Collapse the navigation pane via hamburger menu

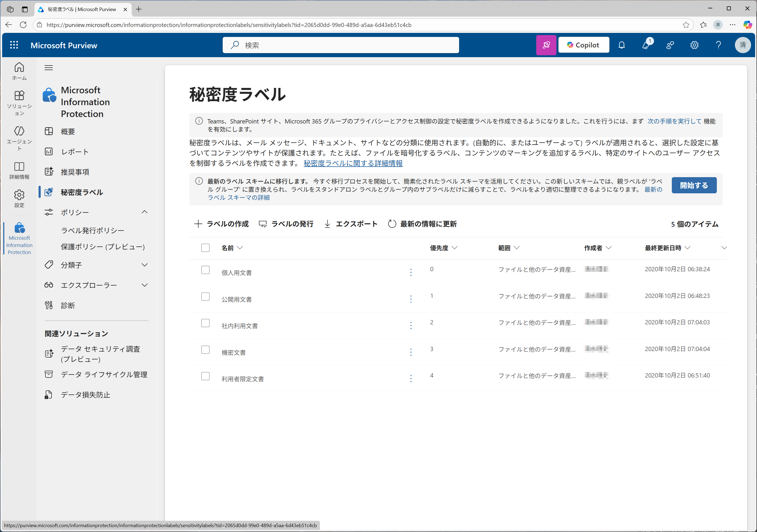[x=49, y=67]
